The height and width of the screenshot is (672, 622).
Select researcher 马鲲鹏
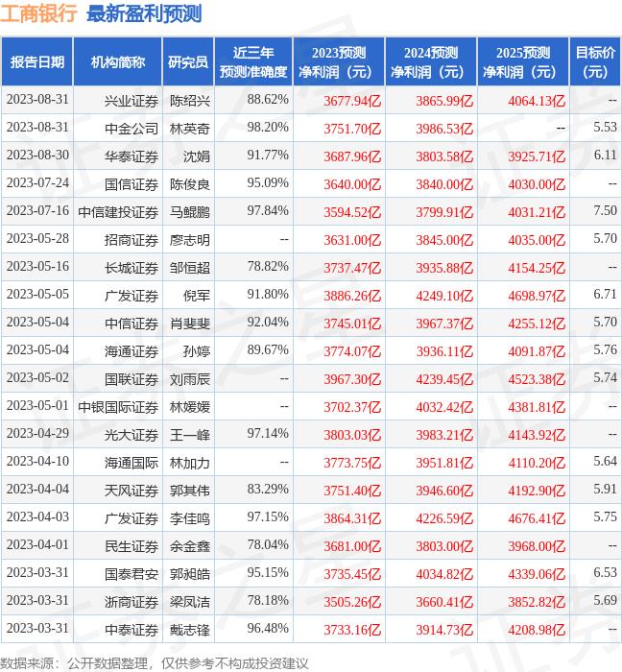click(x=190, y=212)
